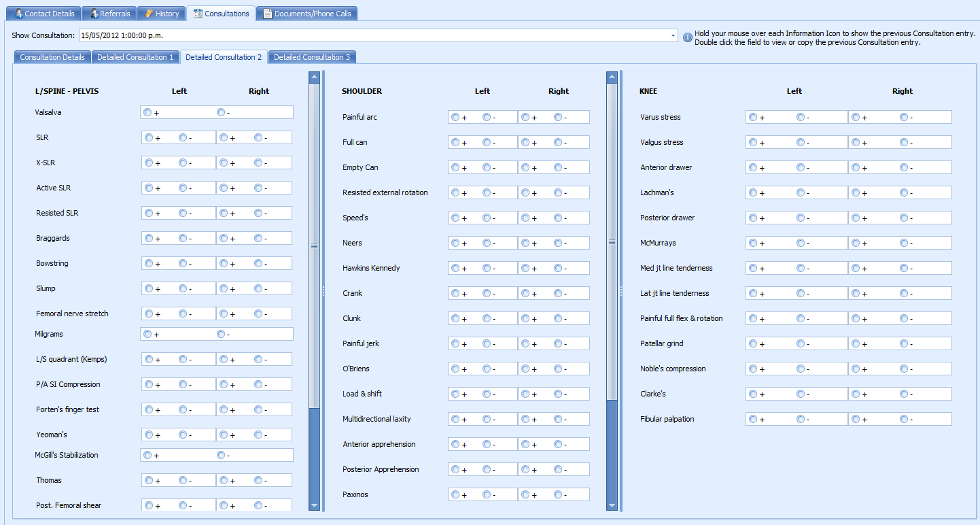Click the Contact Details tab icon

pos(18,14)
